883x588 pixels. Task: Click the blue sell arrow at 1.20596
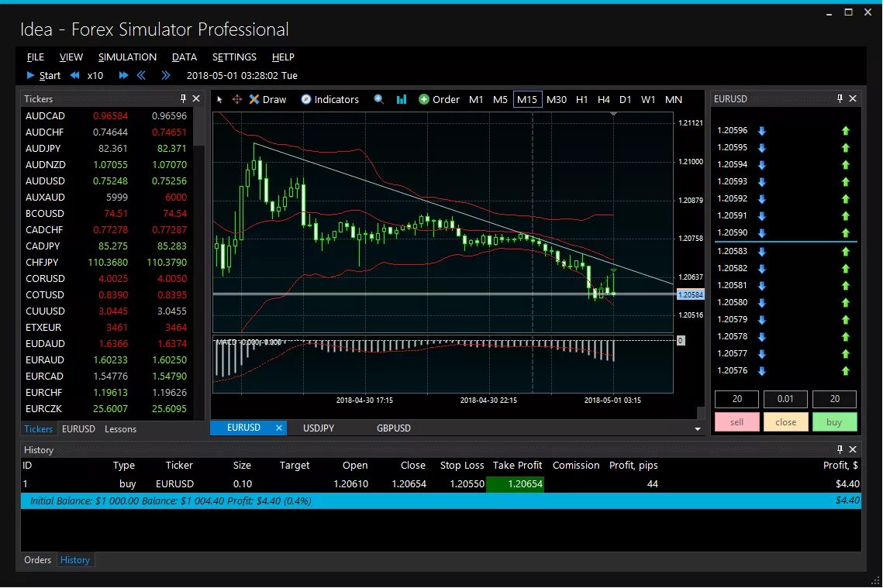(x=762, y=131)
